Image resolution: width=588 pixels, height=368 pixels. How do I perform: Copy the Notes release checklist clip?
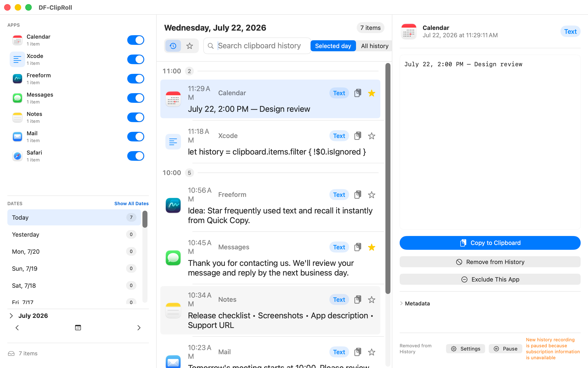(x=357, y=300)
